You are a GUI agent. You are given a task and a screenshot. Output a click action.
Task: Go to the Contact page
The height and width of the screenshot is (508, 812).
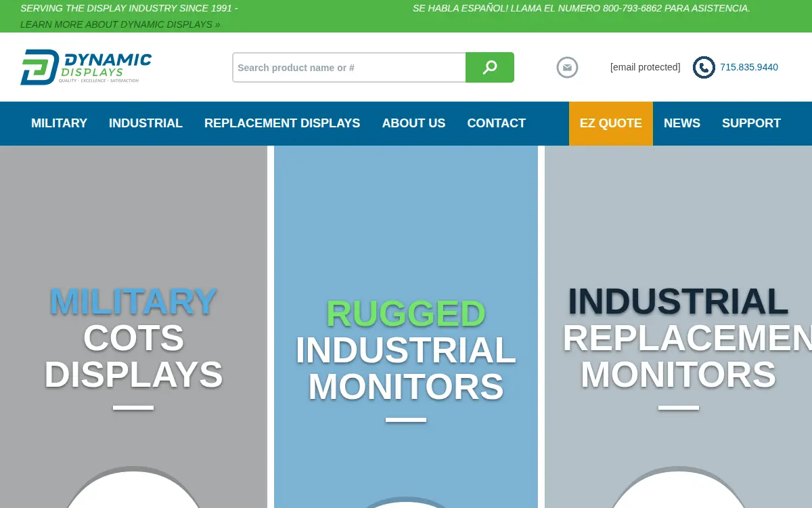click(496, 123)
